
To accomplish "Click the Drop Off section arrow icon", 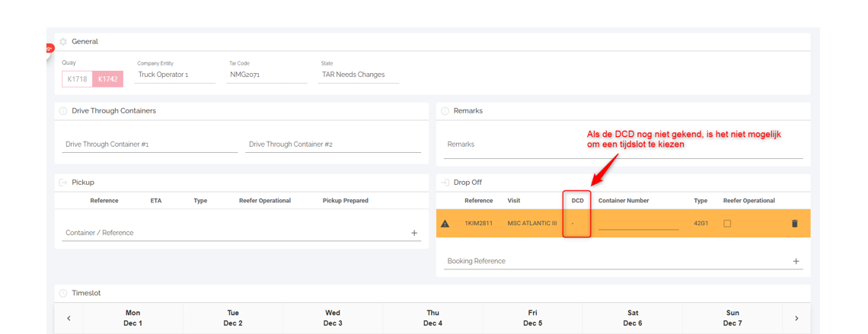I will click(445, 183).
